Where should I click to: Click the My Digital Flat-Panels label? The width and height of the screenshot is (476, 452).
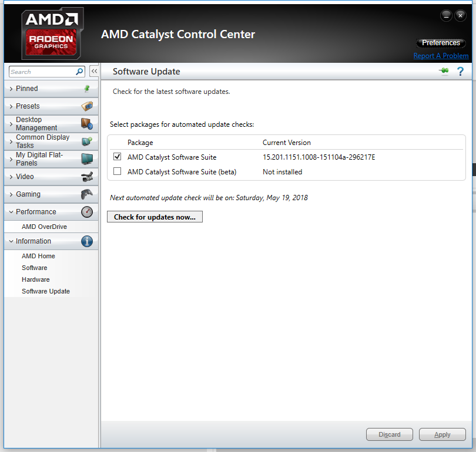click(39, 159)
